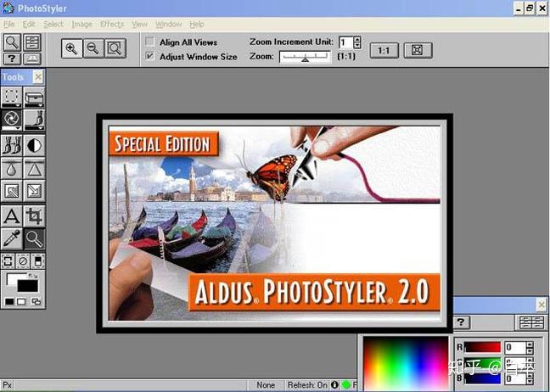The width and height of the screenshot is (550, 392).
Task: Click the Px unit in status bar
Action: pyautogui.click(x=8, y=385)
